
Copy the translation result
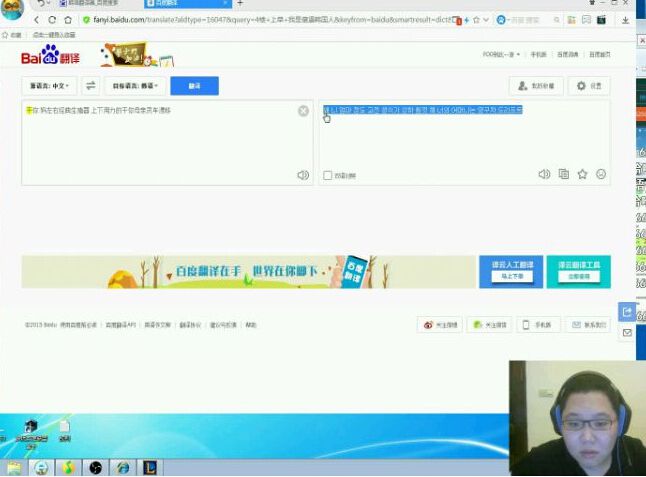tap(563, 174)
